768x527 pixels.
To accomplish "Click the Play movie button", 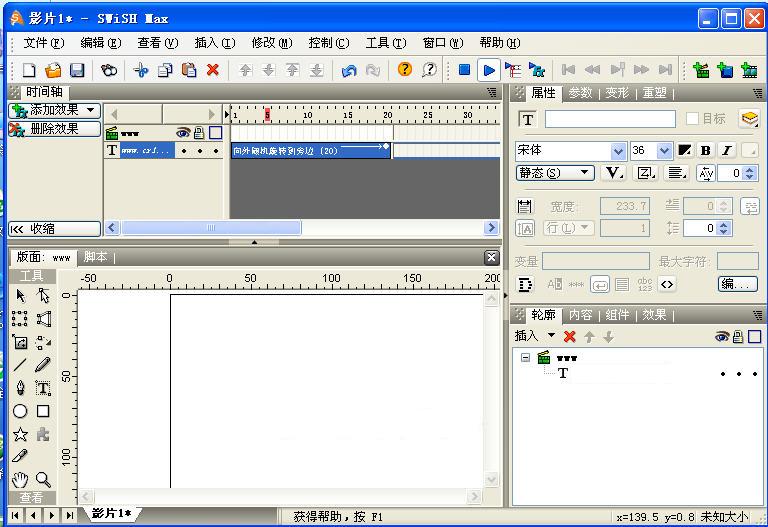I will (488, 70).
